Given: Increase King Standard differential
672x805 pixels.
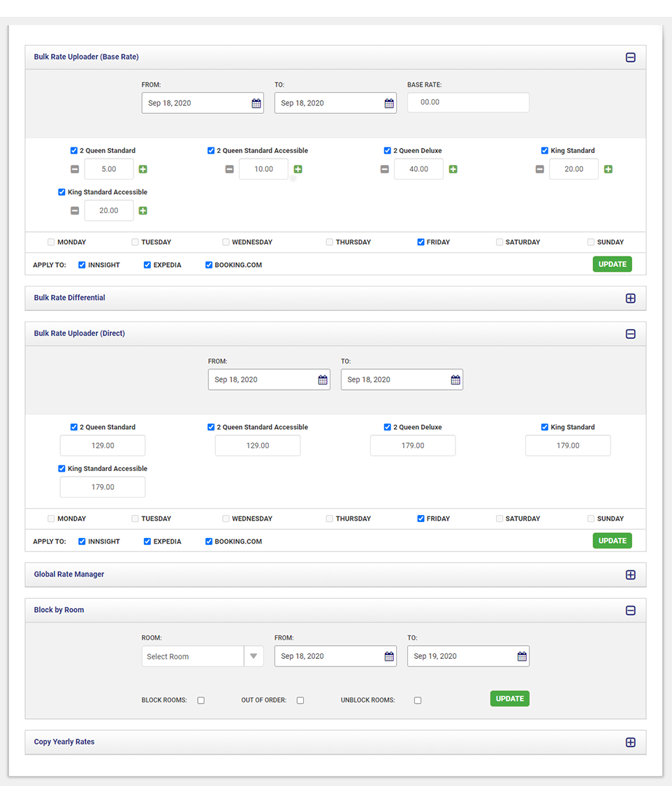Looking at the screenshot, I should coord(608,169).
